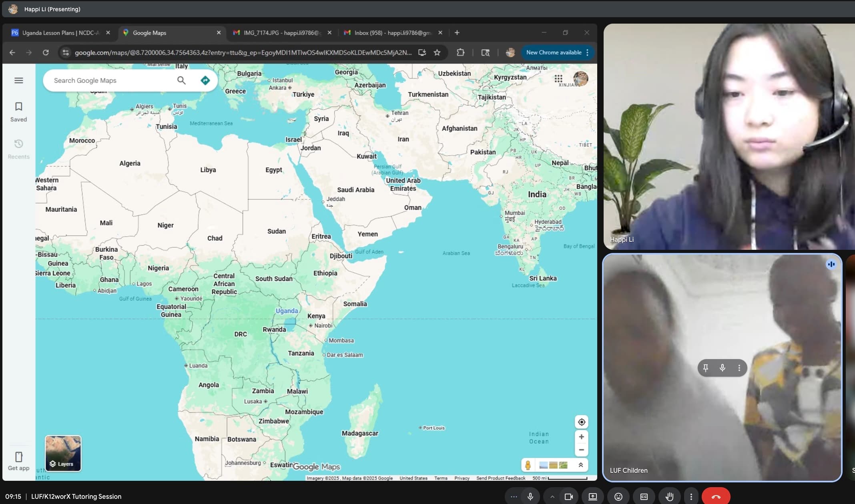This screenshot has width=855, height=504.
Task: Reload the Google Maps page
Action: tap(46, 52)
